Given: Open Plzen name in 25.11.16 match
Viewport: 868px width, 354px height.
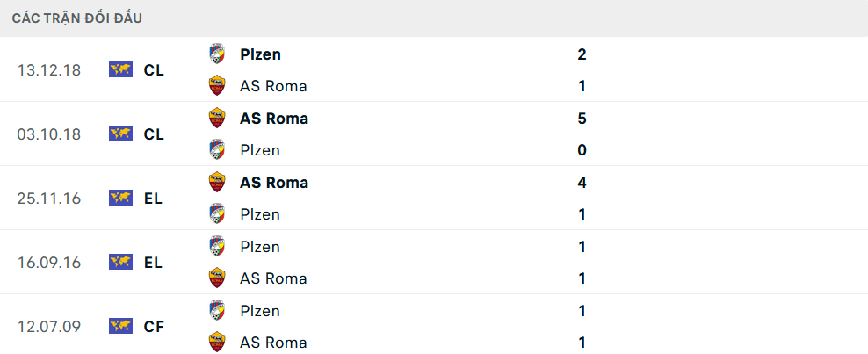Looking at the screenshot, I should pos(259,214).
